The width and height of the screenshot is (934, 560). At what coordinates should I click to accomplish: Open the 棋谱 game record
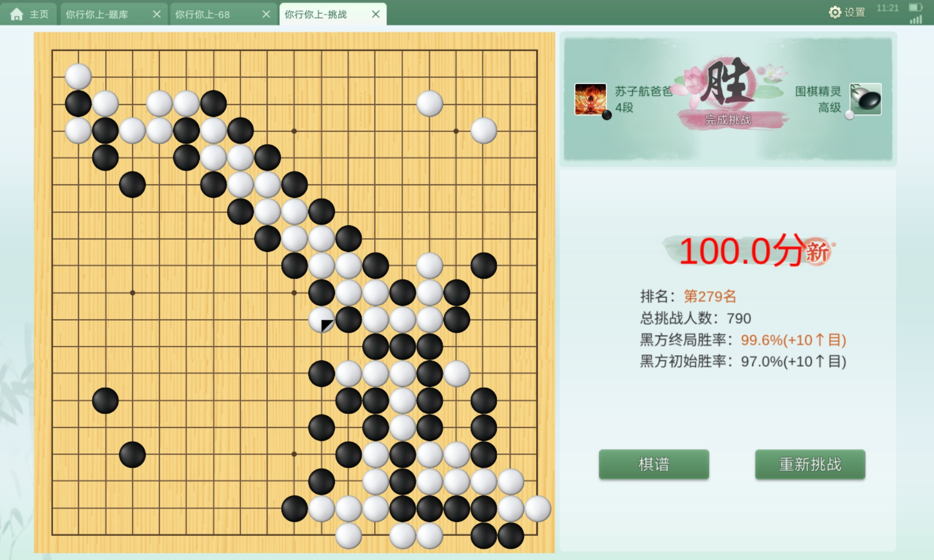pos(654,464)
